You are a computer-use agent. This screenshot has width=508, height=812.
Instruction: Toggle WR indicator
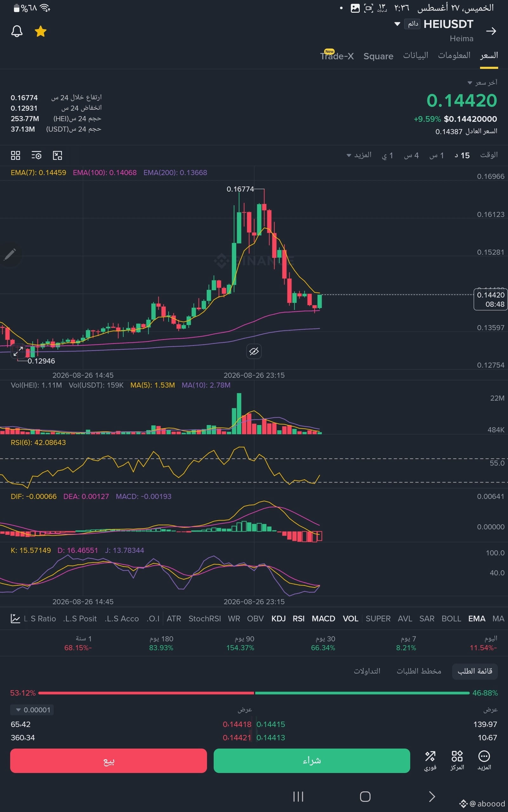234,619
